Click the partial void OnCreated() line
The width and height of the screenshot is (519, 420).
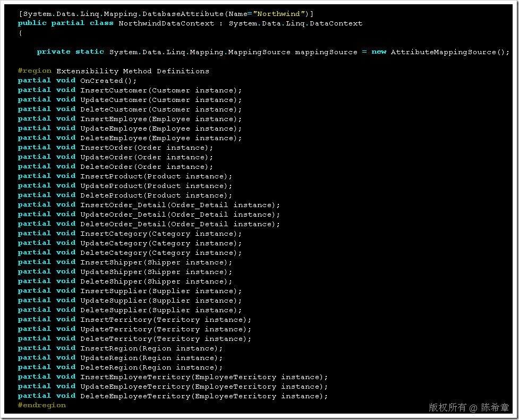pos(77,80)
